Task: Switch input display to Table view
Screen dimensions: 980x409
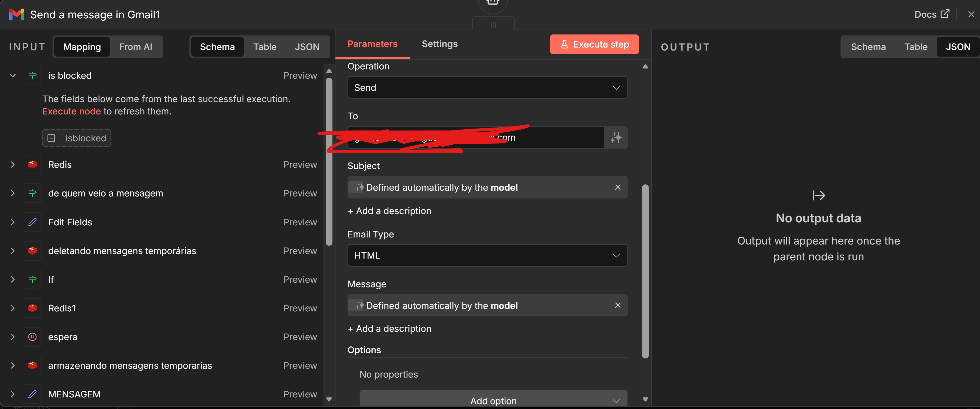Action: tap(265, 47)
